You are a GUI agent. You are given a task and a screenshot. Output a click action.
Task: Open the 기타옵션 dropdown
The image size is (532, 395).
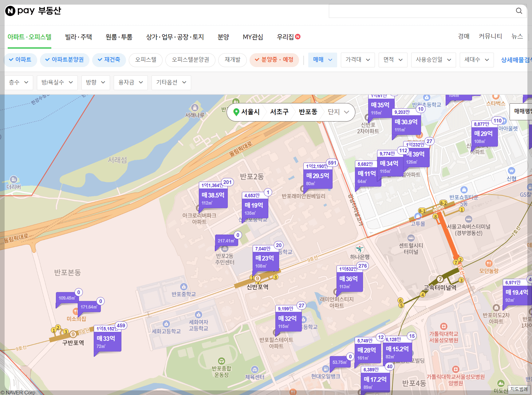point(171,82)
